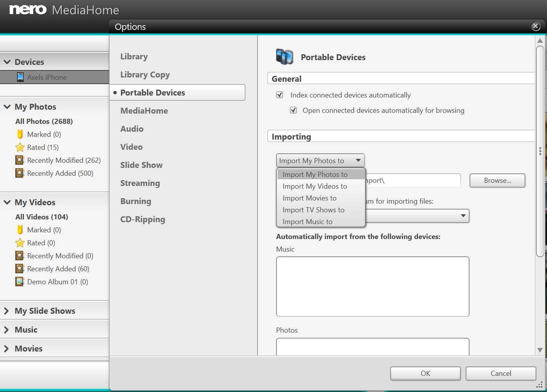The image size is (547, 392).
Task: Open the Library options page
Action: tap(134, 56)
